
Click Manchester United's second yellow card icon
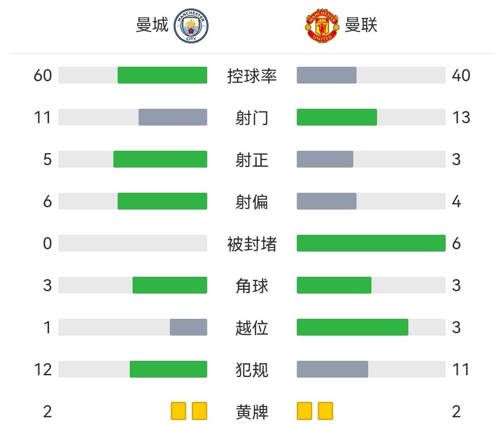(x=325, y=411)
